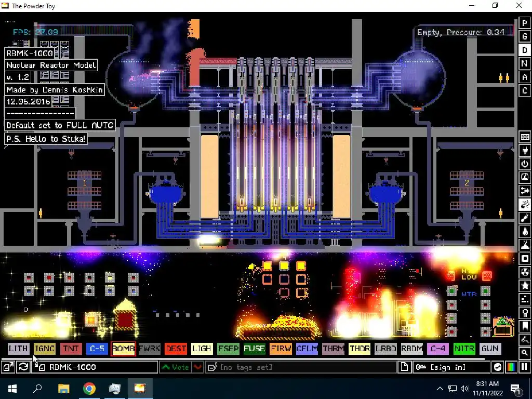Select the FSEP element
The width and height of the screenshot is (532, 399).
click(228, 349)
